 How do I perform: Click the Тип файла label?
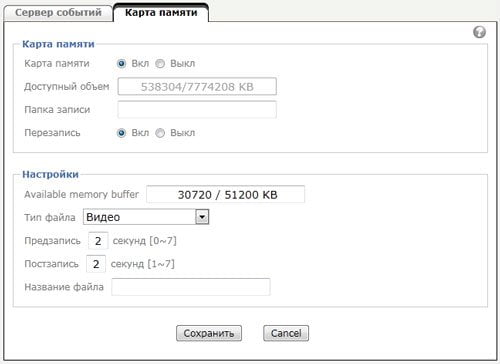[50, 217]
